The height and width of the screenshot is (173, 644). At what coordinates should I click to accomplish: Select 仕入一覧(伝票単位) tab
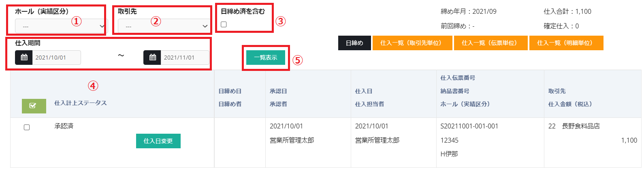[490, 43]
